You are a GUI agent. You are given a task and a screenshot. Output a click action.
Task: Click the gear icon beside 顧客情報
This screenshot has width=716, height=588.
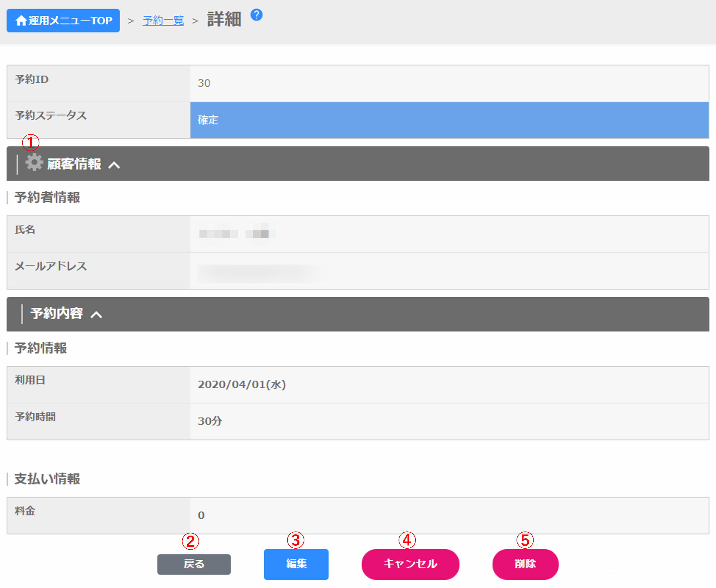[x=34, y=163]
